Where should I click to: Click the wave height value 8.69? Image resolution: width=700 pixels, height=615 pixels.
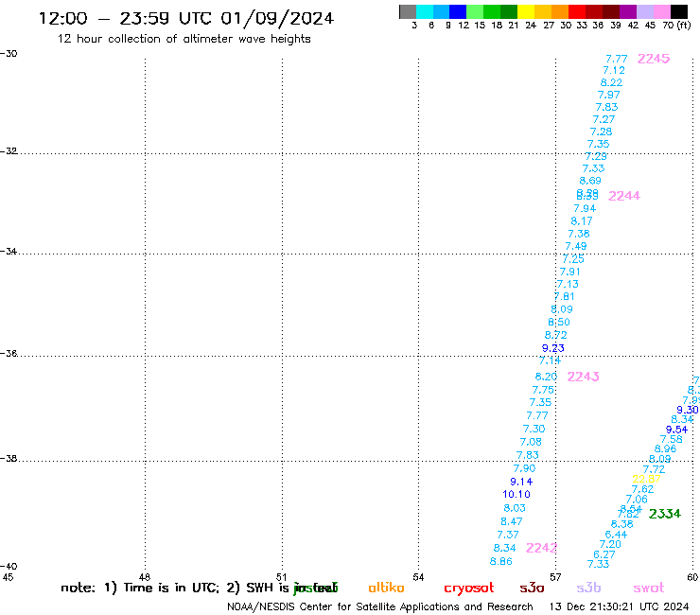590,181
